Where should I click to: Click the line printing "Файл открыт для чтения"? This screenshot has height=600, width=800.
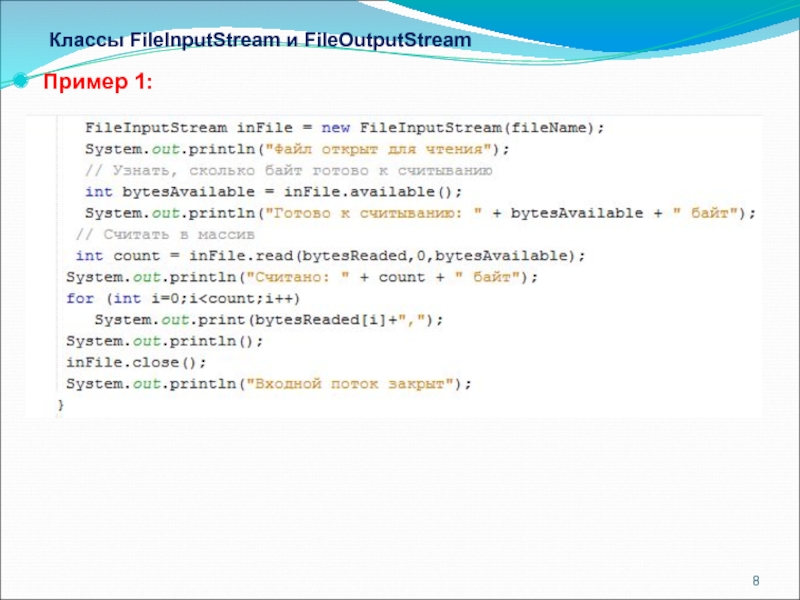pos(297,149)
